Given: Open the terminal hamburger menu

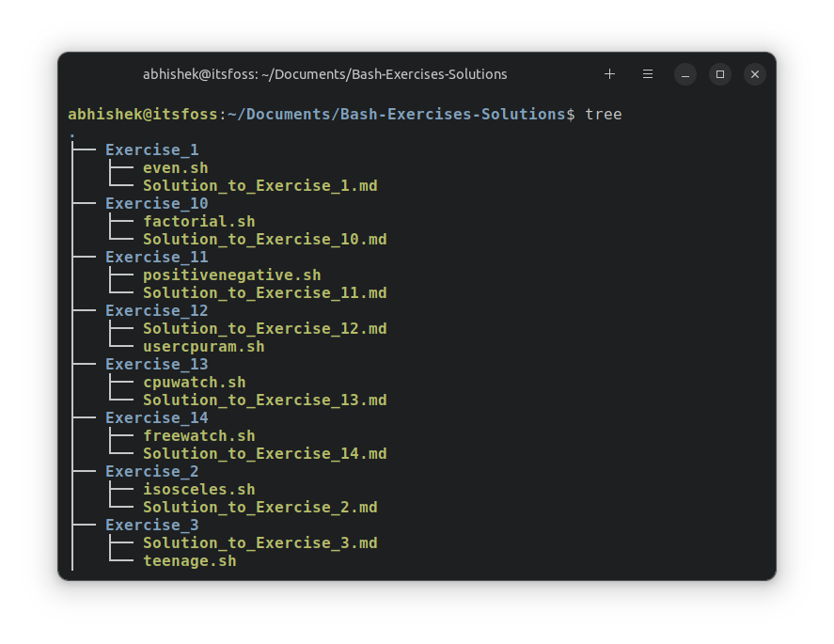Looking at the screenshot, I should 647,73.
